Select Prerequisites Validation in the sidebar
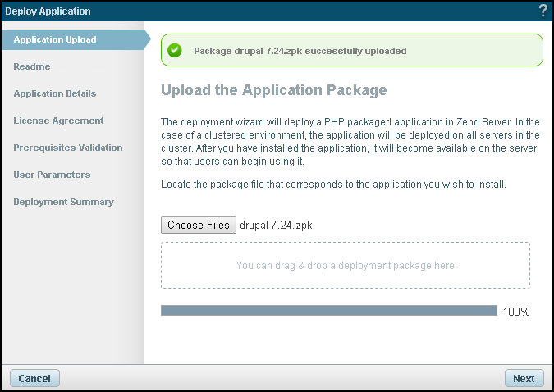554x392 pixels. pos(68,148)
